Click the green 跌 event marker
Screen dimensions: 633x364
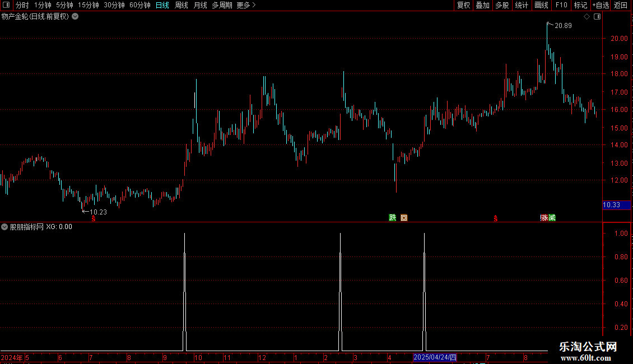click(x=392, y=218)
